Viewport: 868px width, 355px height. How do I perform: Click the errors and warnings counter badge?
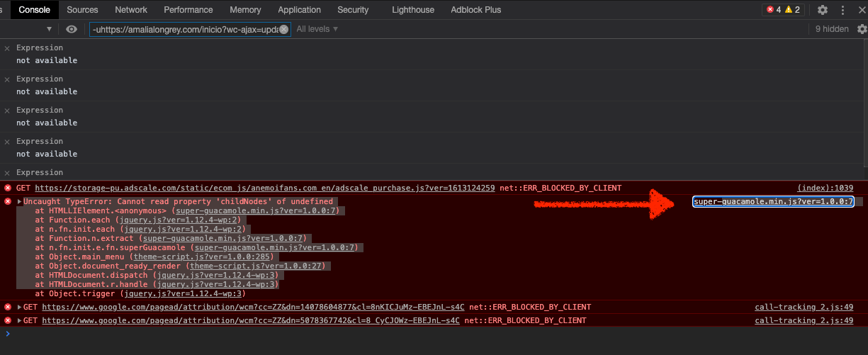783,10
